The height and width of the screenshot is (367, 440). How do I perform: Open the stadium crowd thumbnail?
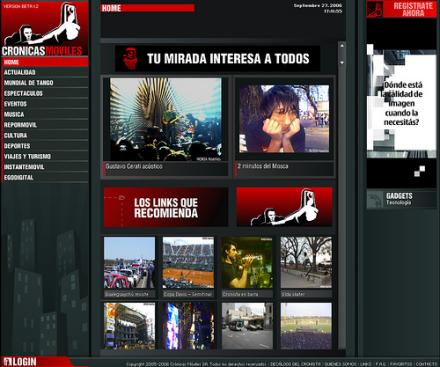click(306, 326)
